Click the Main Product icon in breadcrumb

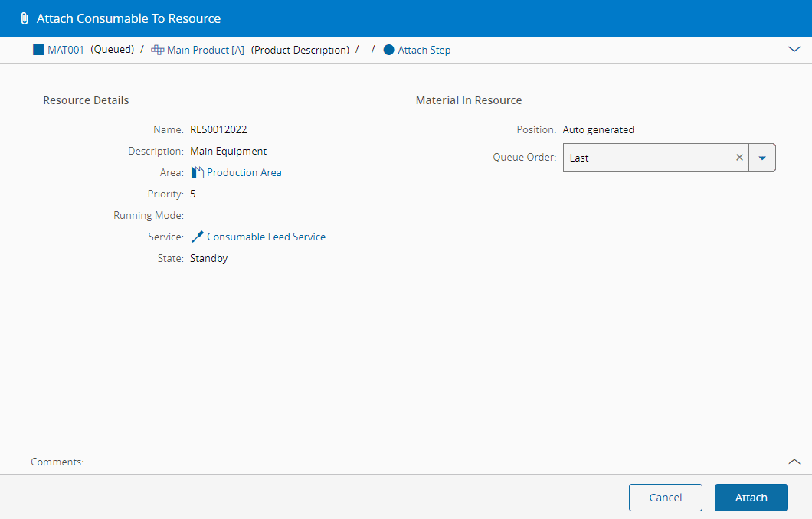click(x=157, y=50)
